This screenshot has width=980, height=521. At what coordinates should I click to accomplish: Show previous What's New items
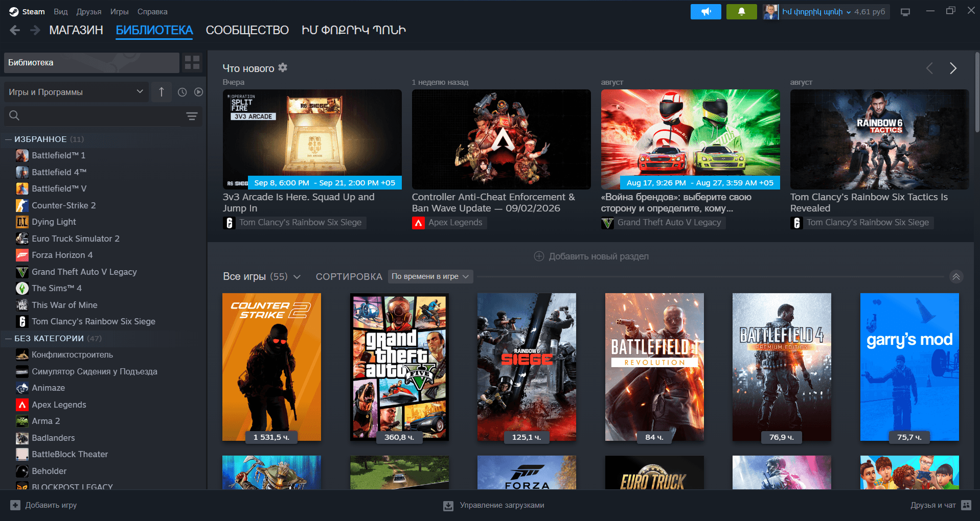tap(929, 68)
